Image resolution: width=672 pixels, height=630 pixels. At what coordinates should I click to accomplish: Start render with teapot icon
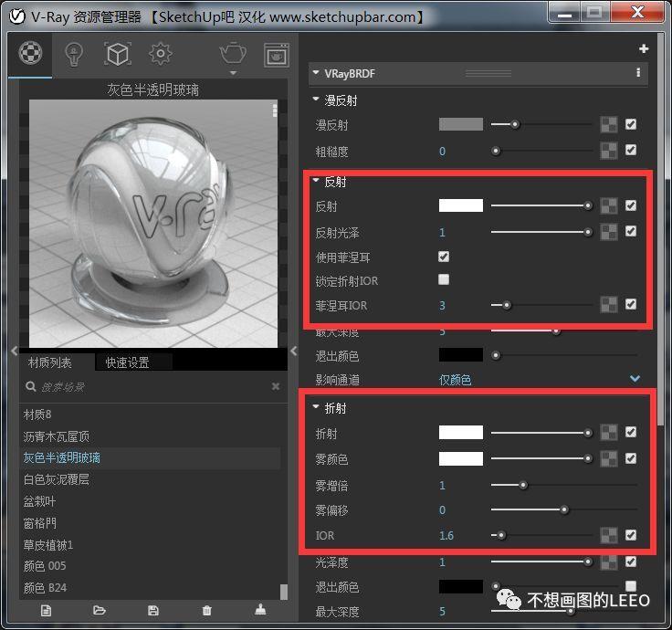tap(233, 53)
